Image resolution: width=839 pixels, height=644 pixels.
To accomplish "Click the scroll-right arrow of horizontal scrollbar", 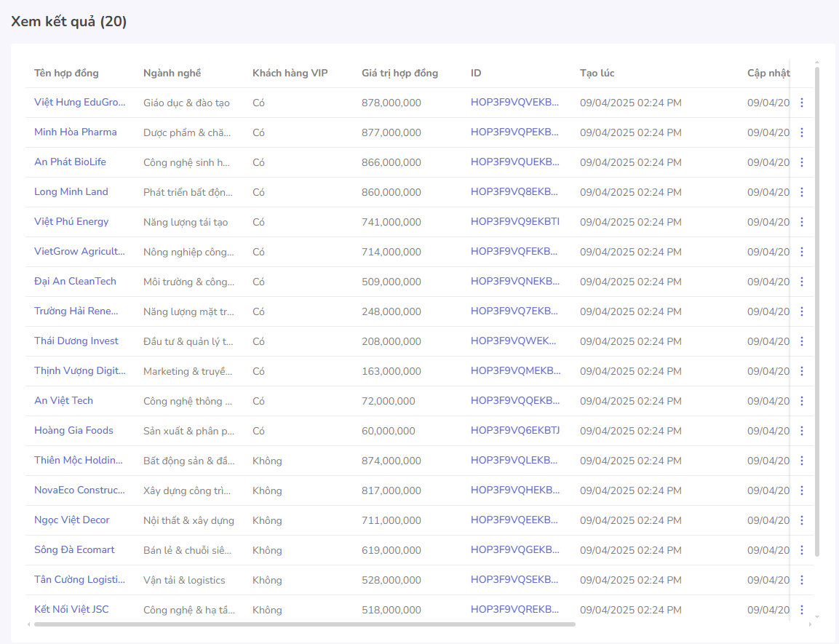I will [810, 624].
